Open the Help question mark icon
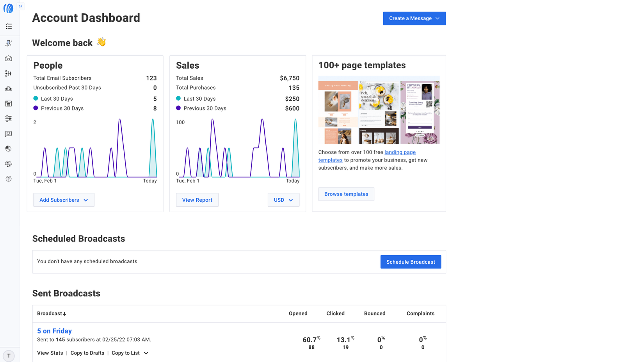The width and height of the screenshot is (644, 362). [x=9, y=179]
